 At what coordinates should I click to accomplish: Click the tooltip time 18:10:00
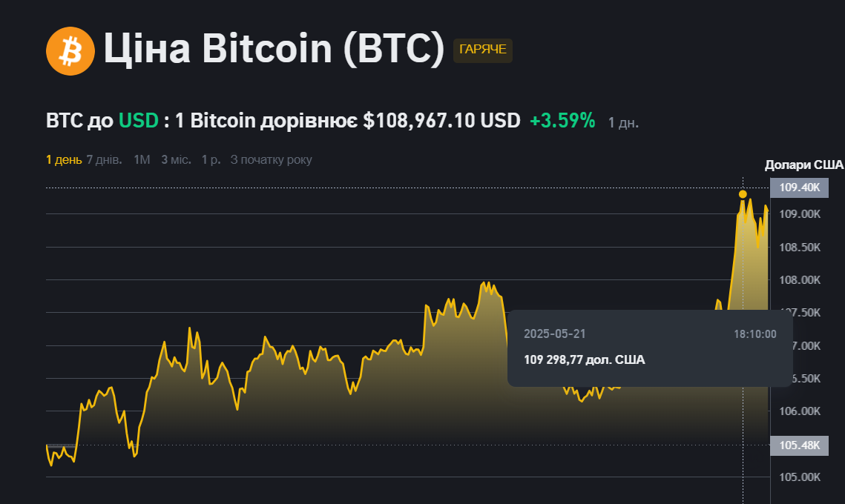[755, 334]
